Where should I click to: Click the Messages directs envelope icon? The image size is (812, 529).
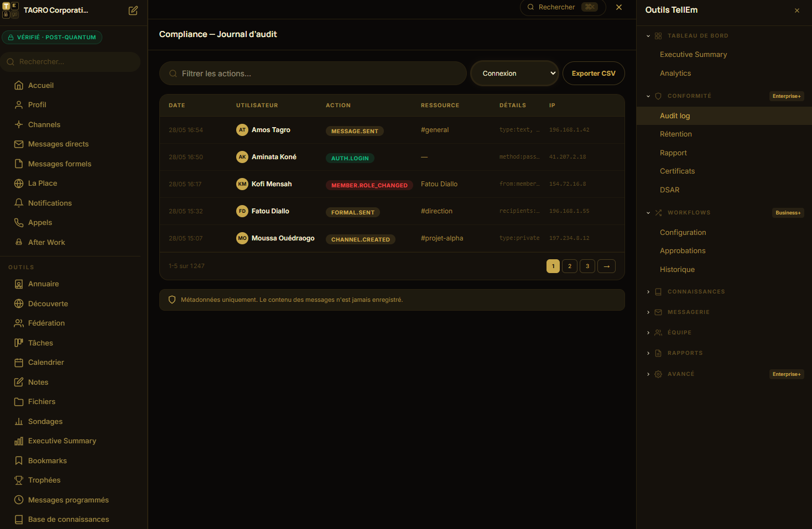[x=19, y=144]
